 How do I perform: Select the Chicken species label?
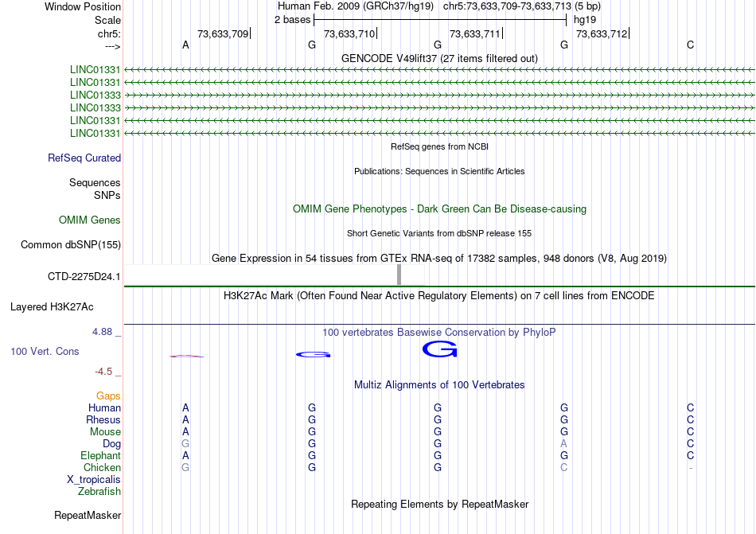[102, 467]
